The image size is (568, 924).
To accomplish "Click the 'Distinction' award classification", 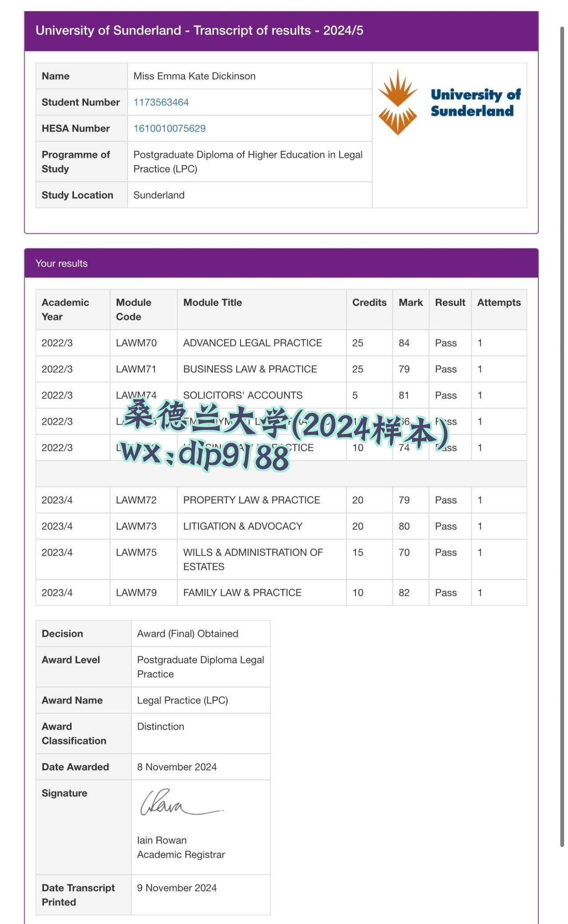I will coord(161,727).
